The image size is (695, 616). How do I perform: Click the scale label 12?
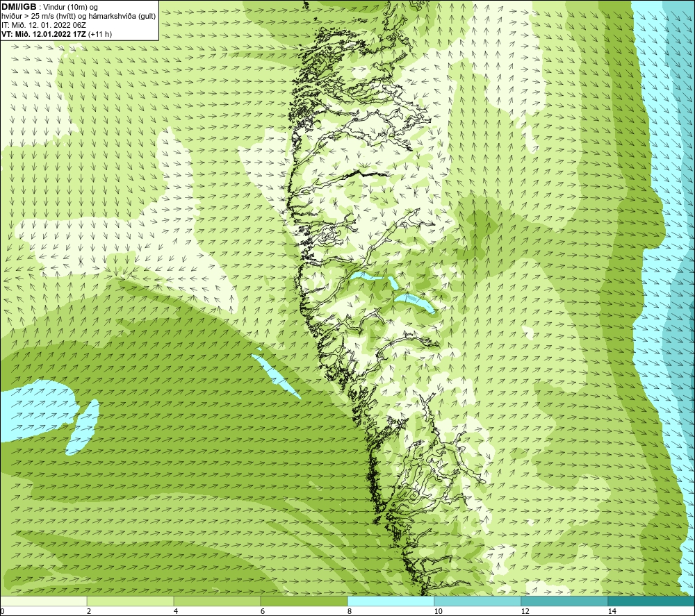(525, 611)
